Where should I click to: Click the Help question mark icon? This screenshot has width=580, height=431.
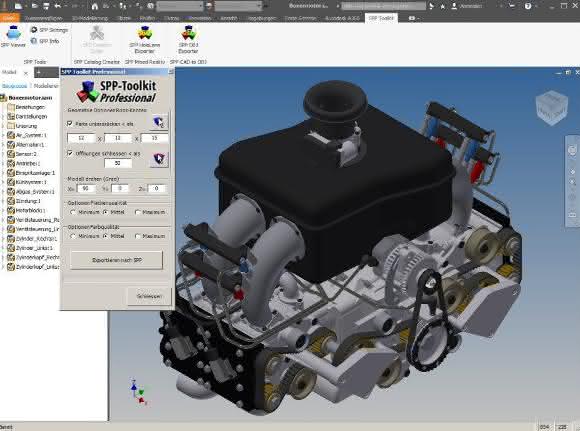528,6
